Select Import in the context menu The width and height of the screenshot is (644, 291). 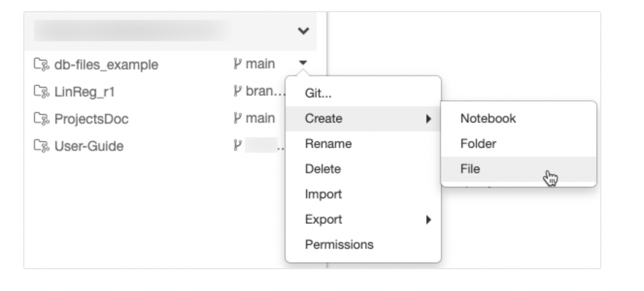323,194
